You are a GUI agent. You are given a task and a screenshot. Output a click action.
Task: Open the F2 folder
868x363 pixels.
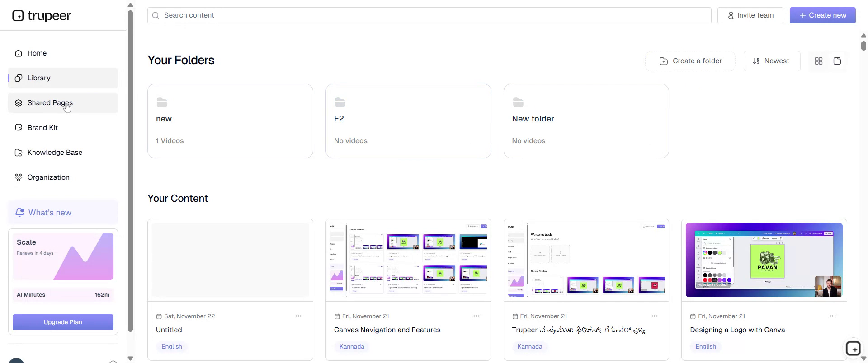click(408, 121)
